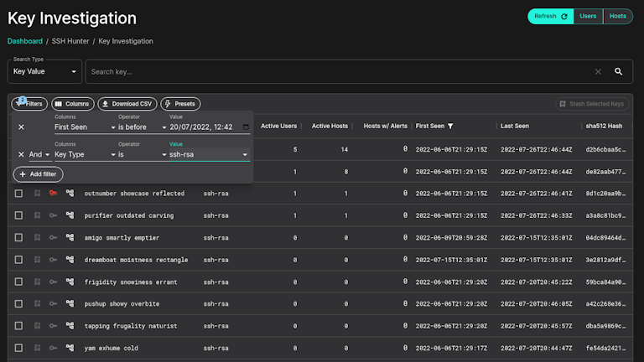Clear the search key field with X
644x362 pixels.
point(598,72)
